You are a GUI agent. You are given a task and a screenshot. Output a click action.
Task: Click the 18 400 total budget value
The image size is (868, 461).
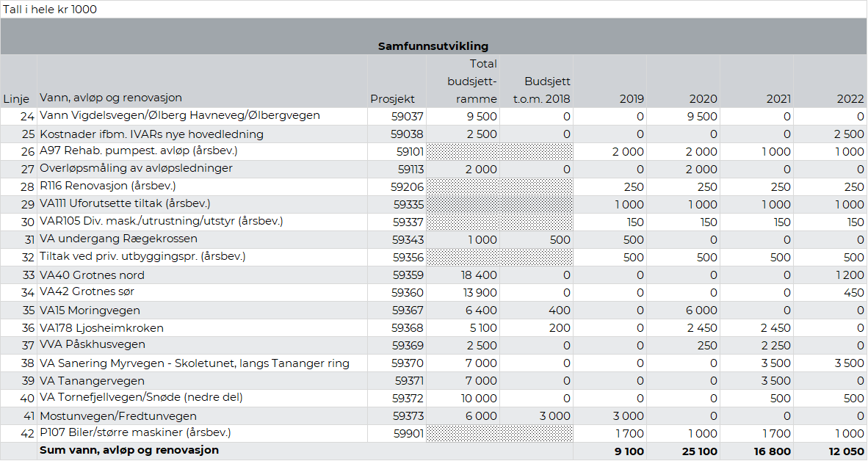coord(479,275)
